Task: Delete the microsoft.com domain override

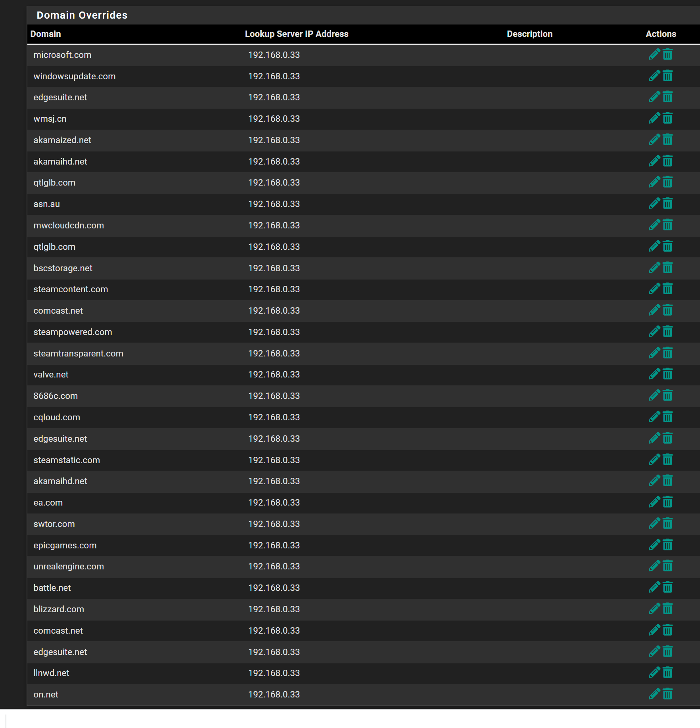Action: coord(668,54)
